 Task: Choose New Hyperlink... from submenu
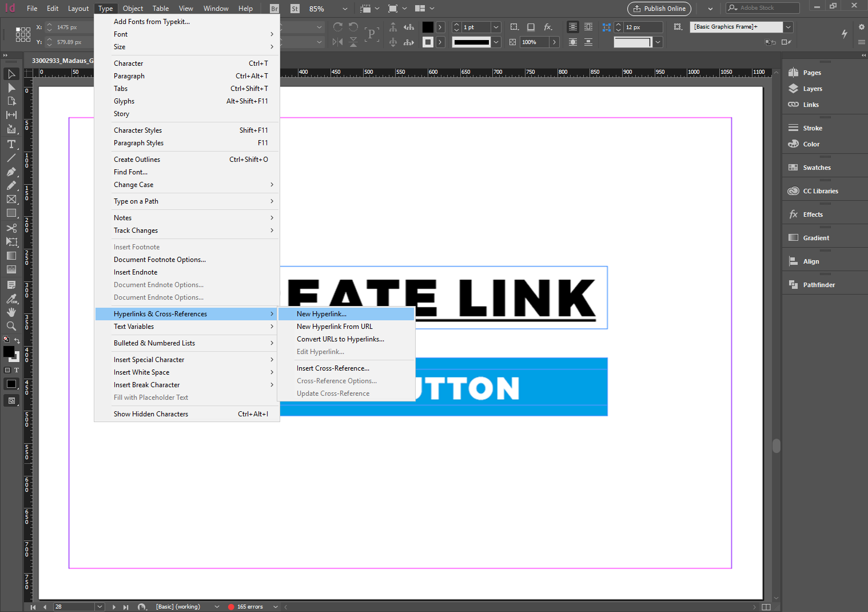tap(321, 314)
